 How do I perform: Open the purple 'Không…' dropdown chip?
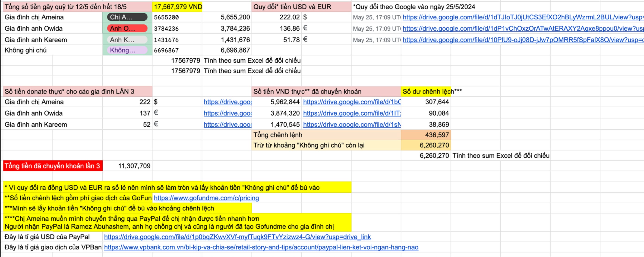pyautogui.click(x=127, y=50)
